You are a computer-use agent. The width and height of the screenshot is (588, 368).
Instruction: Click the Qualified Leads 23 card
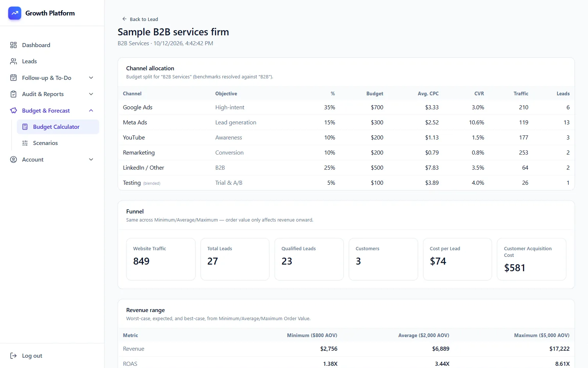309,259
